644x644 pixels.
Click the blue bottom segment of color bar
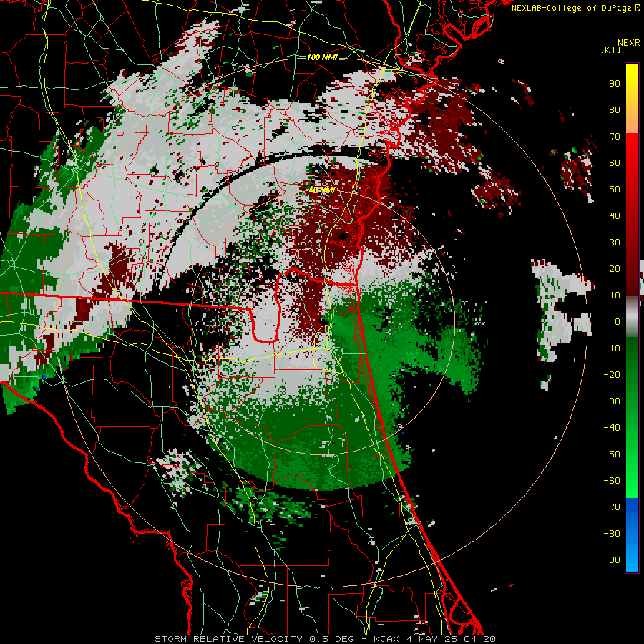(x=632, y=535)
